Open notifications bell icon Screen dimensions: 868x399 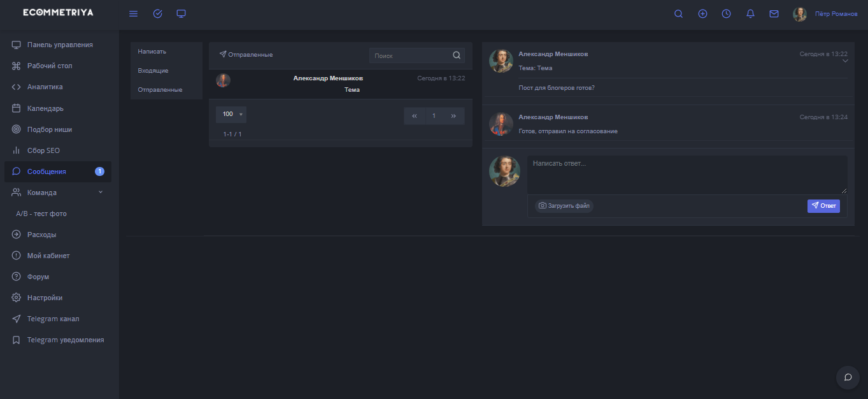750,14
